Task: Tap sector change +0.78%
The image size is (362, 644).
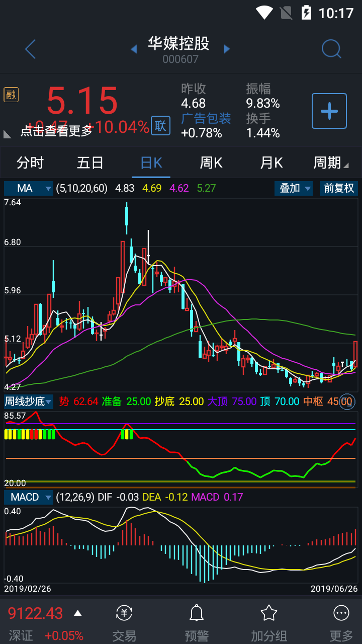Action: 202,133
